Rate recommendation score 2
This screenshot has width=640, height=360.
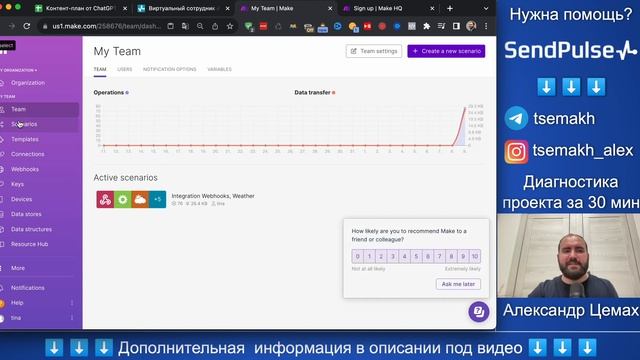pyautogui.click(x=381, y=256)
